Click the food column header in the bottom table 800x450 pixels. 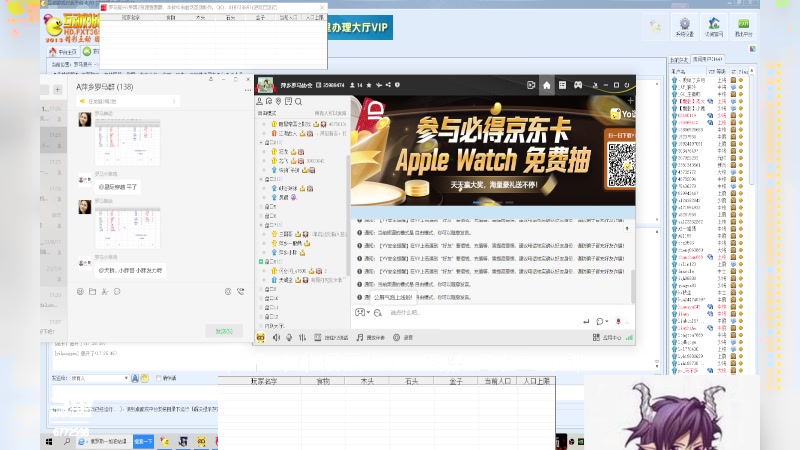(x=323, y=381)
